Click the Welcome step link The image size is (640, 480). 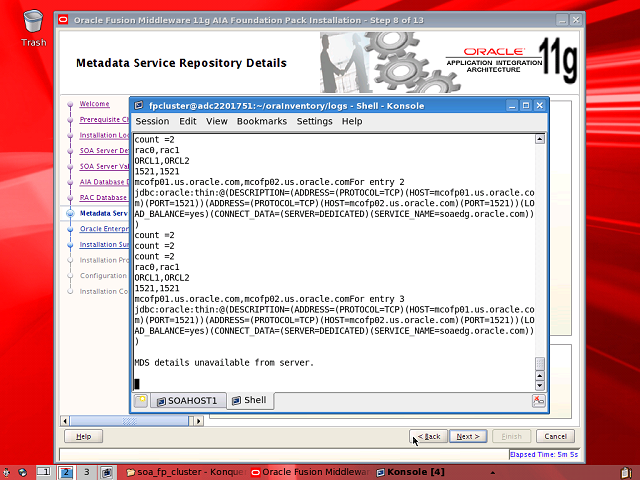coord(95,104)
